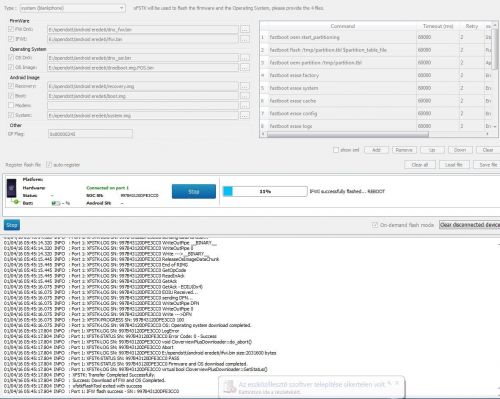Click the command table scroll down arrow
Screen dimensions: 500x399
(495, 126)
